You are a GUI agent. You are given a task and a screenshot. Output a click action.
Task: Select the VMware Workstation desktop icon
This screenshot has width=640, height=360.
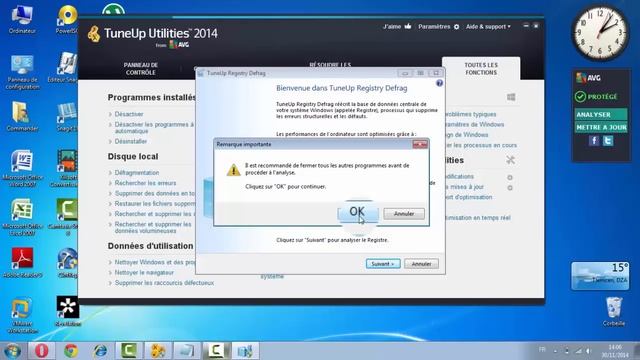pyautogui.click(x=22, y=315)
